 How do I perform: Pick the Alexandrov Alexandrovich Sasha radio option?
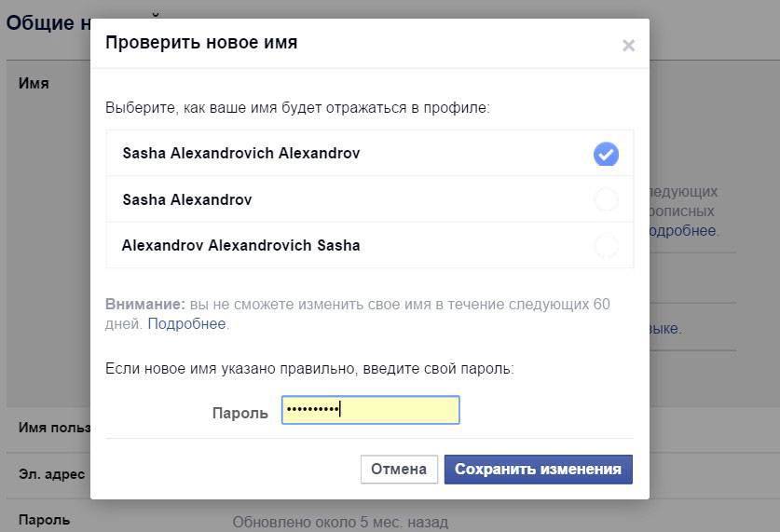click(606, 246)
